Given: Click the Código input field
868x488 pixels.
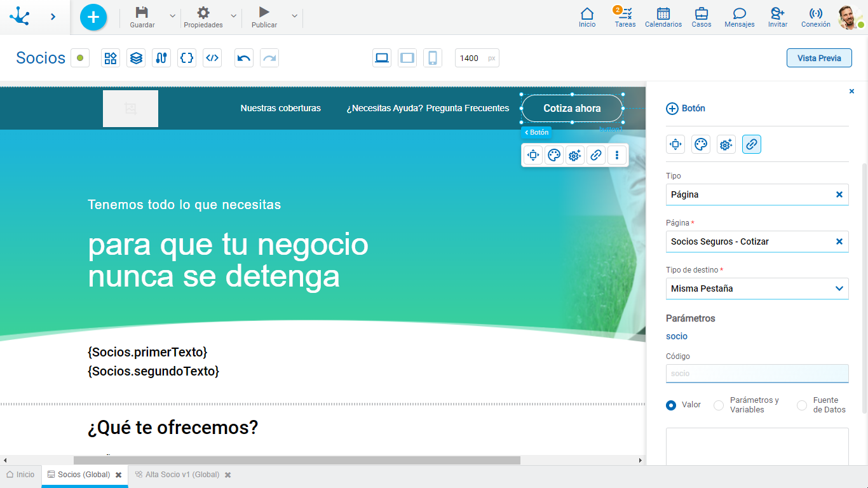Looking at the screenshot, I should (757, 374).
